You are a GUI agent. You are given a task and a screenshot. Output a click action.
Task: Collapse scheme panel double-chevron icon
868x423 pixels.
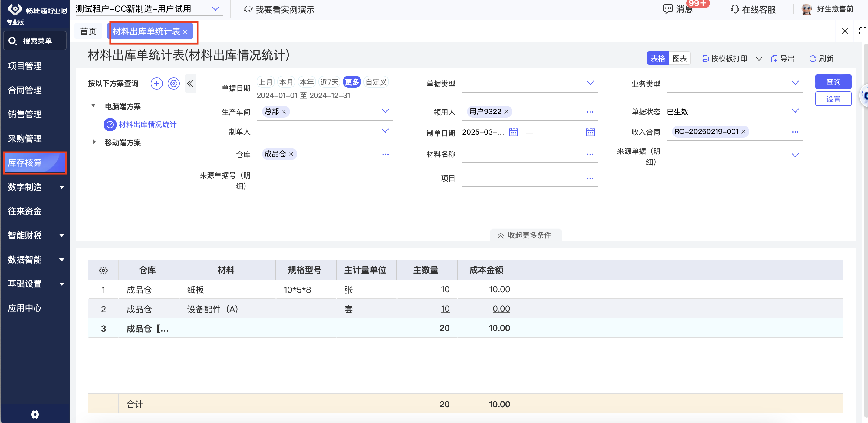pos(190,84)
